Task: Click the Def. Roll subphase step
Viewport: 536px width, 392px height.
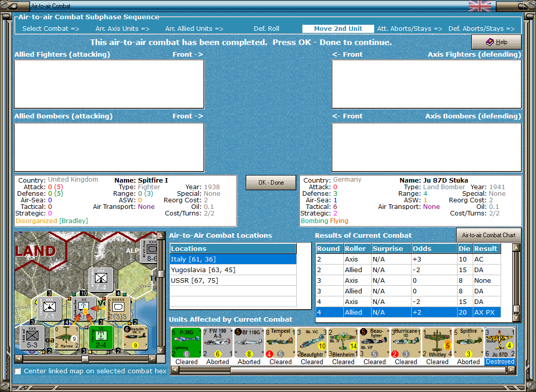Action: click(266, 29)
